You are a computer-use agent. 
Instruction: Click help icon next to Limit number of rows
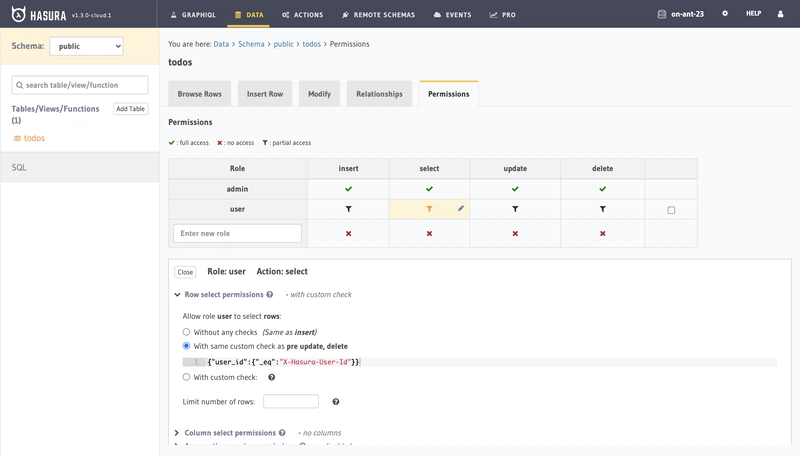click(336, 401)
